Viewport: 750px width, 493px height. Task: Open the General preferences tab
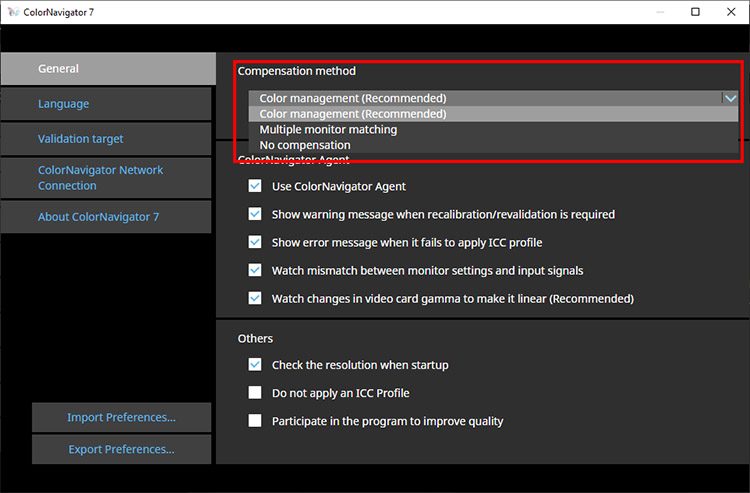(x=108, y=68)
